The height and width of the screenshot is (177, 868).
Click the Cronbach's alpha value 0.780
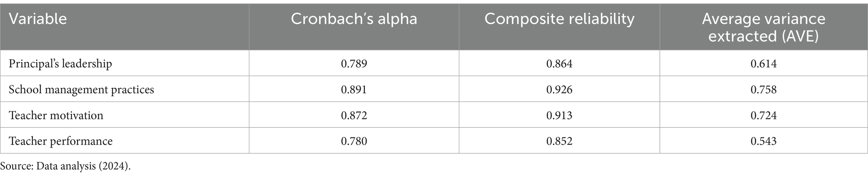pos(354,141)
